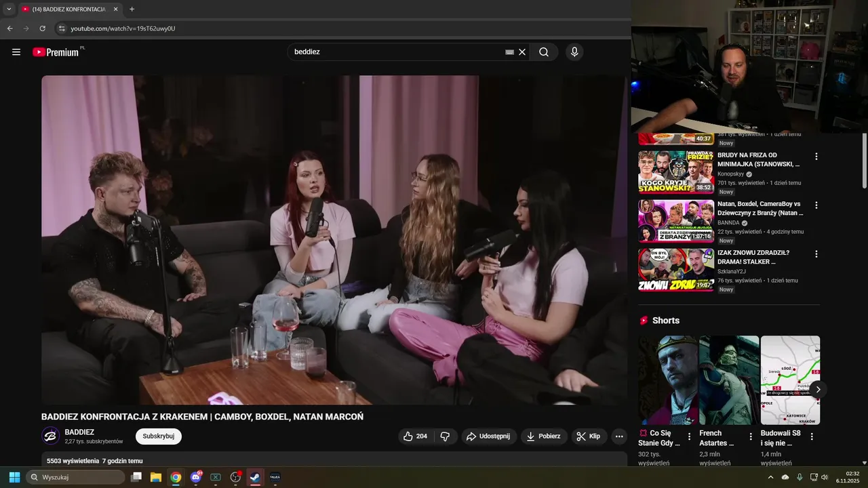Open volume control speaker icon
868x488 pixels.
pos(825,477)
